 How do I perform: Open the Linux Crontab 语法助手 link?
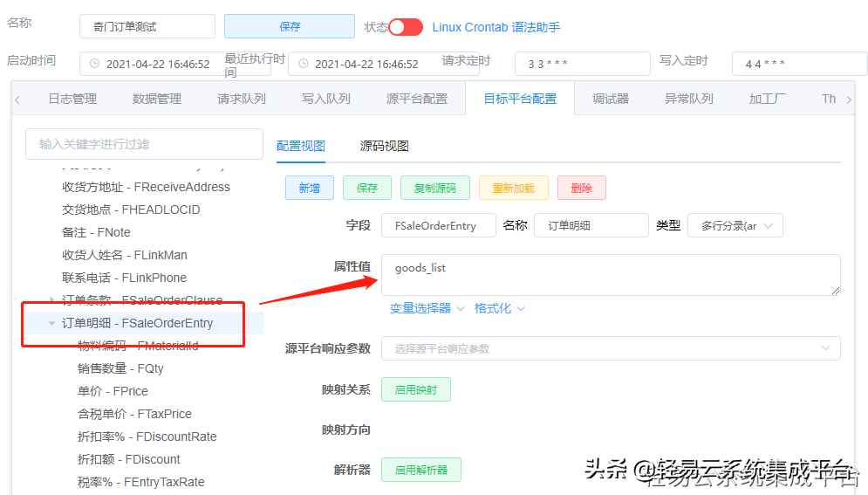pos(496,27)
